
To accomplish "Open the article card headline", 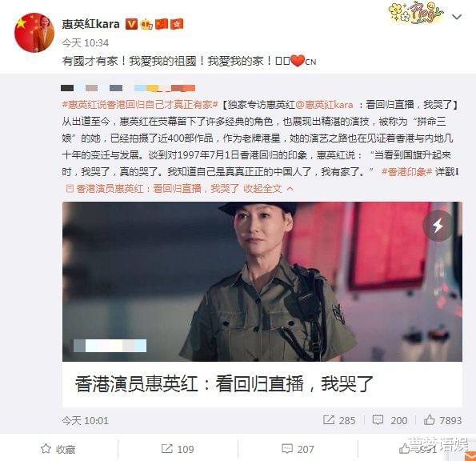I will tap(224, 383).
